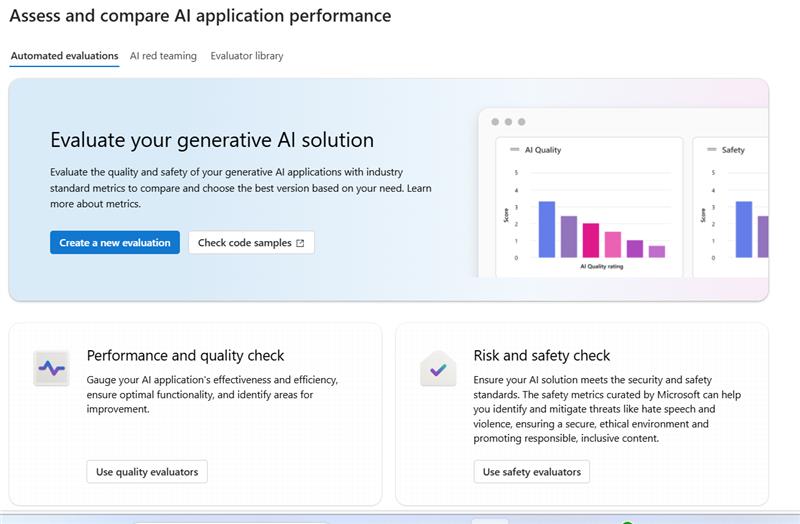Screen dimensions: 800x524
Task: Click Create a new evaluation button
Action: click(115, 243)
